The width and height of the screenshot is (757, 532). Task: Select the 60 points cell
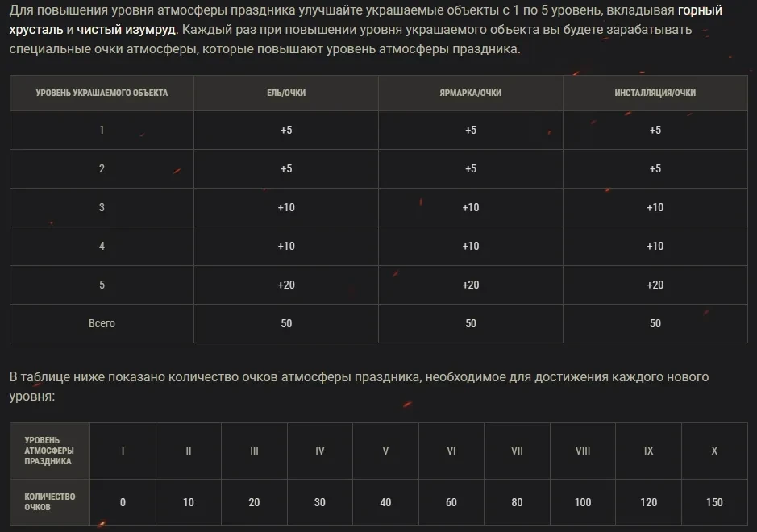(451, 502)
